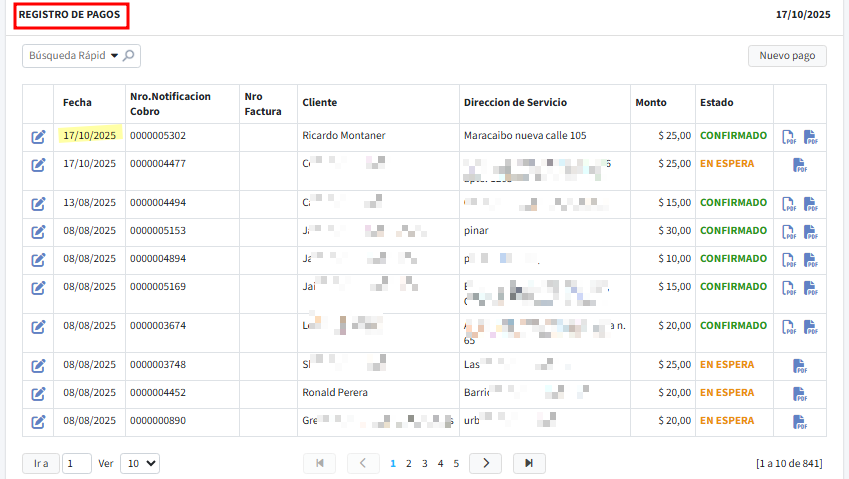Click the Nuevo pago button

coord(787,56)
